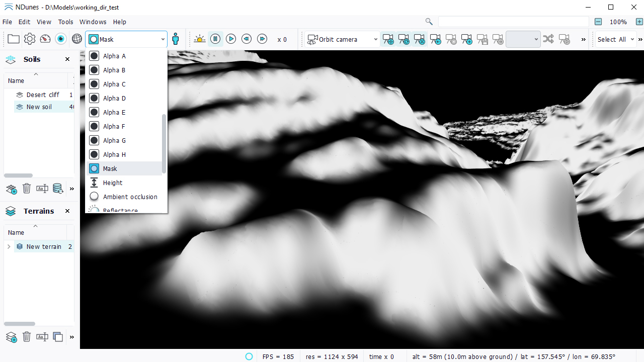The width and height of the screenshot is (644, 362).
Task: Open the Select All dropdown
Action: [x=615, y=39]
